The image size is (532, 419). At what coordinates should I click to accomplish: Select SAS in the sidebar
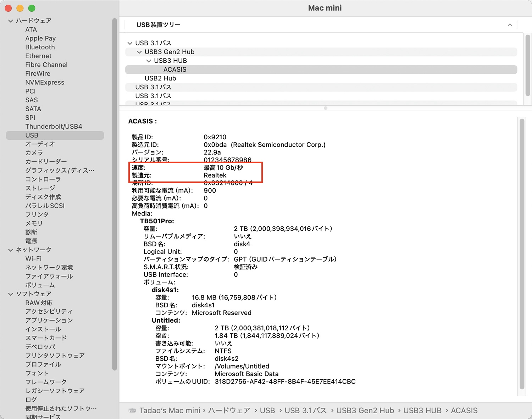(x=32, y=100)
